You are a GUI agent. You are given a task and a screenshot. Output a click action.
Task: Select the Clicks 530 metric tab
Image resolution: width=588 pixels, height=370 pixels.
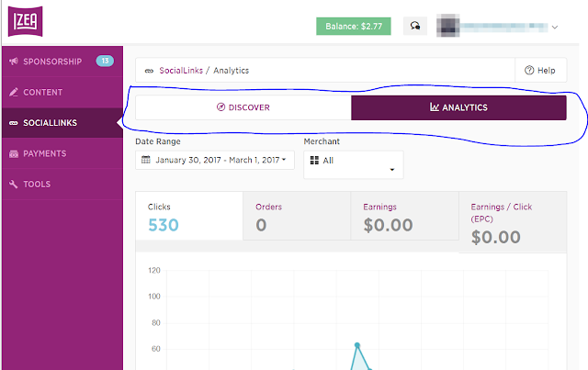(189, 217)
